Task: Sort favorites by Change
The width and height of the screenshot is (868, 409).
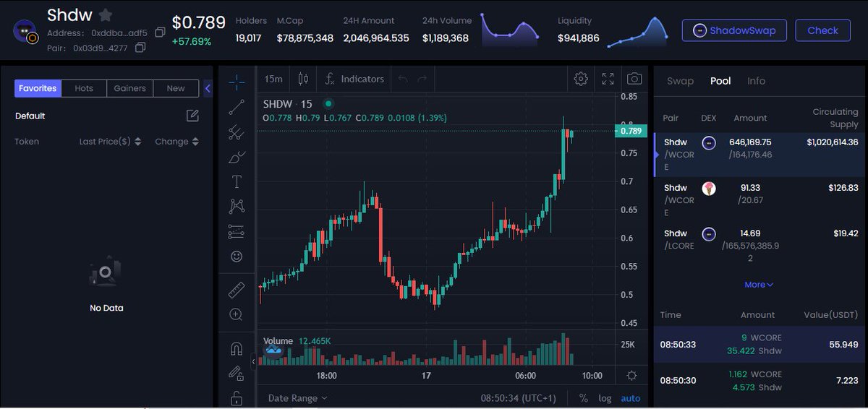Action: [x=177, y=142]
